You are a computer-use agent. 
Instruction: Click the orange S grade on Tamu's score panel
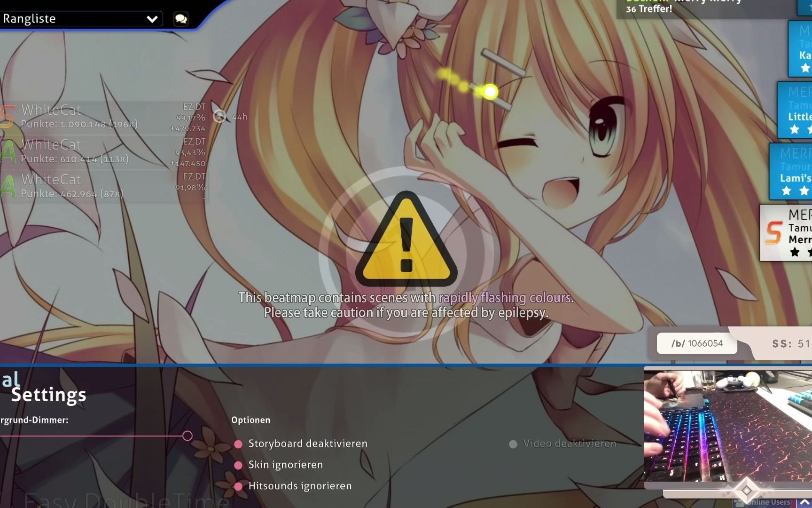[x=773, y=231]
